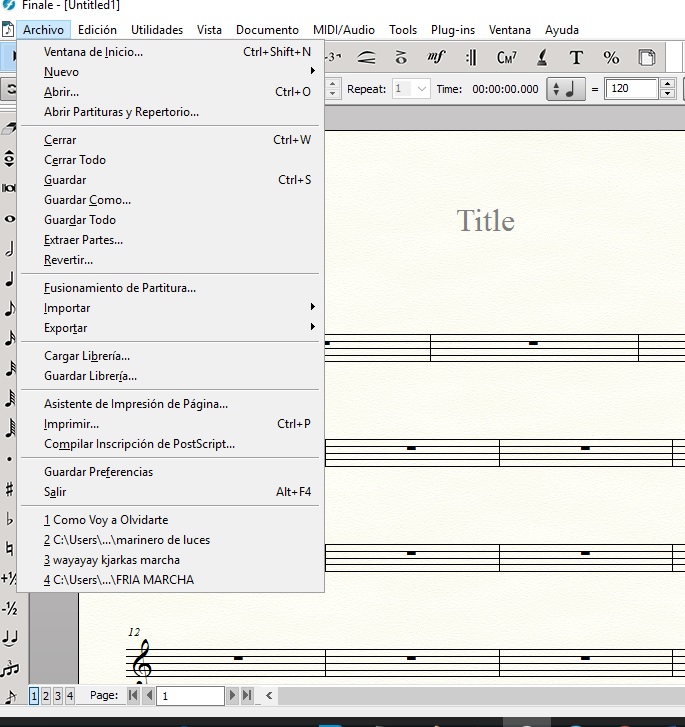Select the Eraser tool in the left palette
685x727 pixels.
[9, 128]
